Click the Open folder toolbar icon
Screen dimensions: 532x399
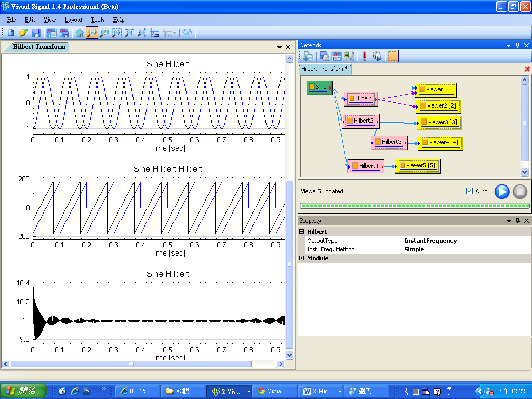coord(23,33)
